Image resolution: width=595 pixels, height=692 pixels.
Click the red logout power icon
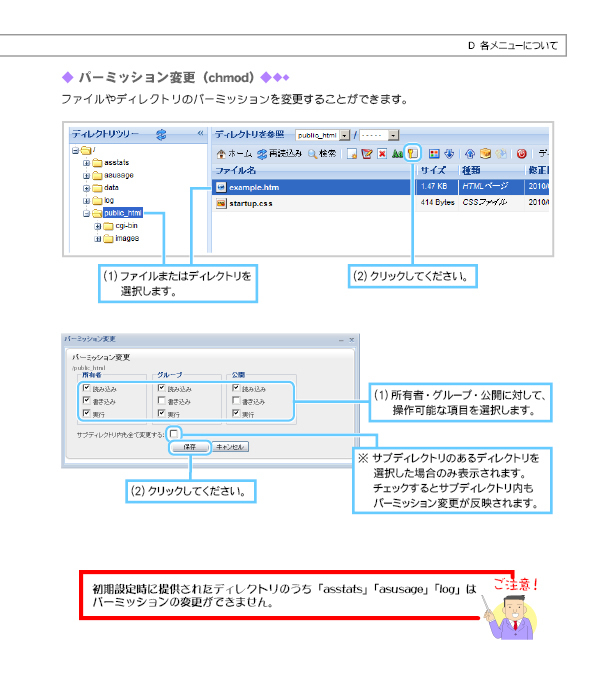point(521,154)
